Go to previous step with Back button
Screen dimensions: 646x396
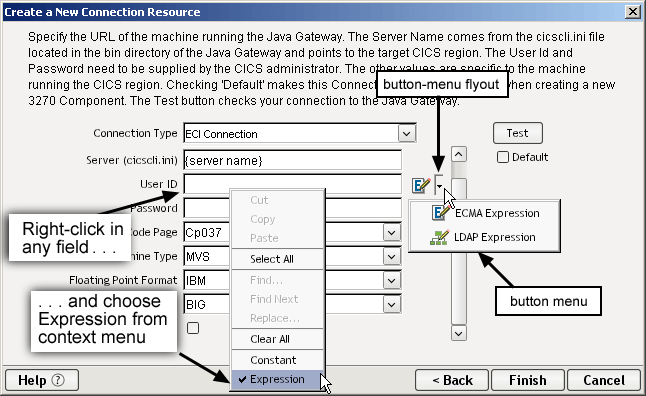[x=452, y=380]
